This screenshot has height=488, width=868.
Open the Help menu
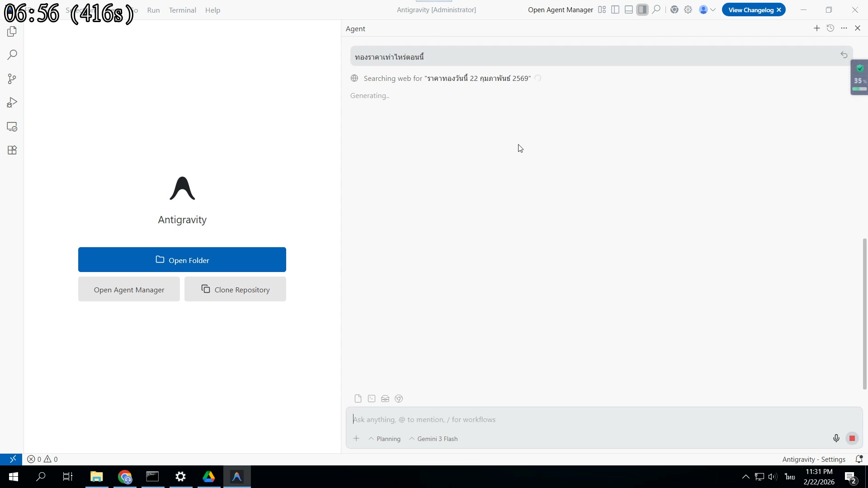212,10
